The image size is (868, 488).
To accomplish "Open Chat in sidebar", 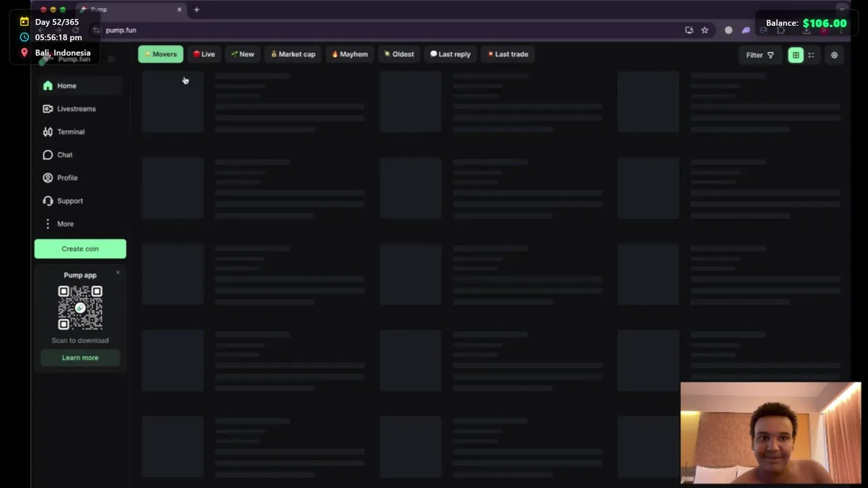I will tap(78, 155).
